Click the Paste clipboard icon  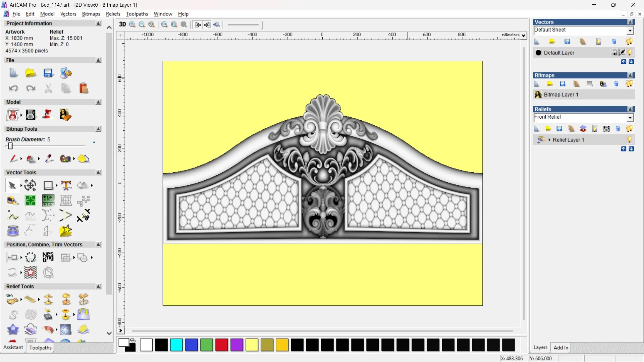84,88
